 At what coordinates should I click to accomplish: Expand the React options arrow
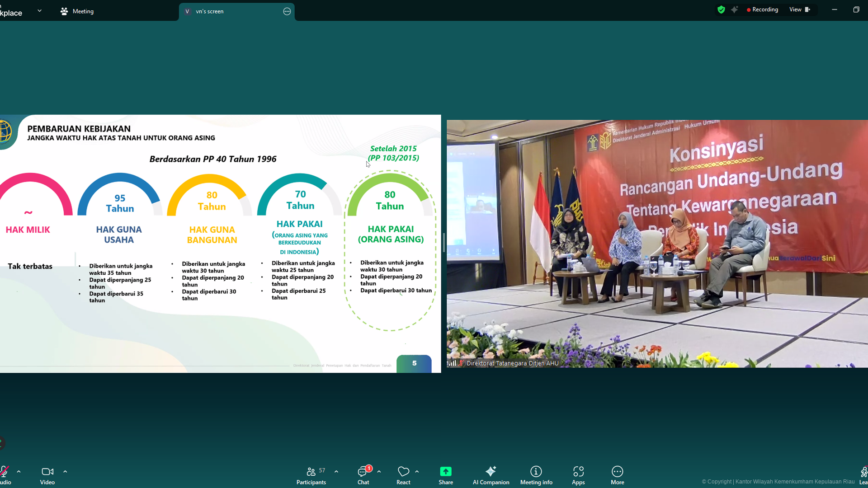click(417, 472)
